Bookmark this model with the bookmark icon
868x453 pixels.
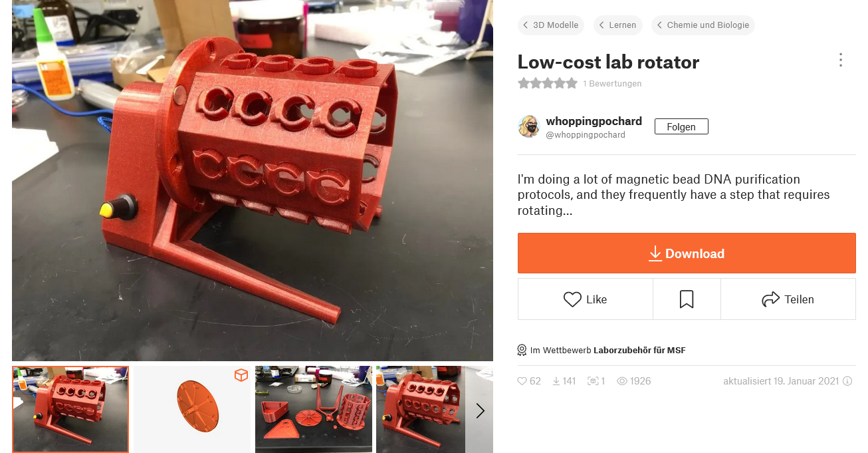pyautogui.click(x=687, y=299)
